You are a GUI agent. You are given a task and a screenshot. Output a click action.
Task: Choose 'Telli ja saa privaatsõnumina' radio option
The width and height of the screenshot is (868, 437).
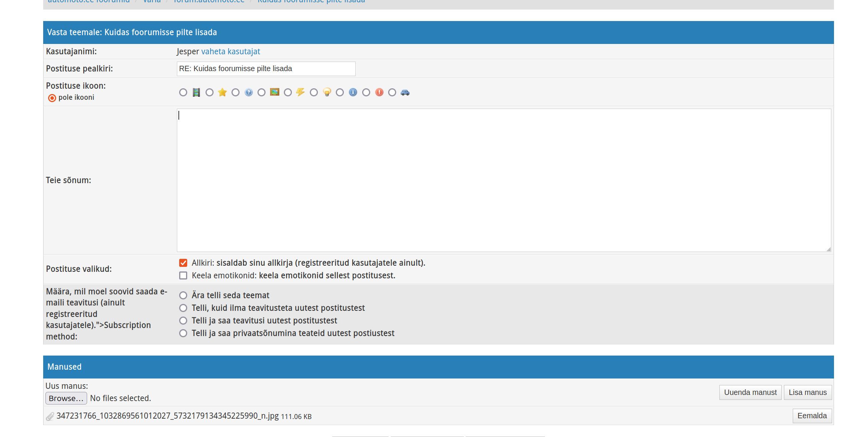point(183,333)
